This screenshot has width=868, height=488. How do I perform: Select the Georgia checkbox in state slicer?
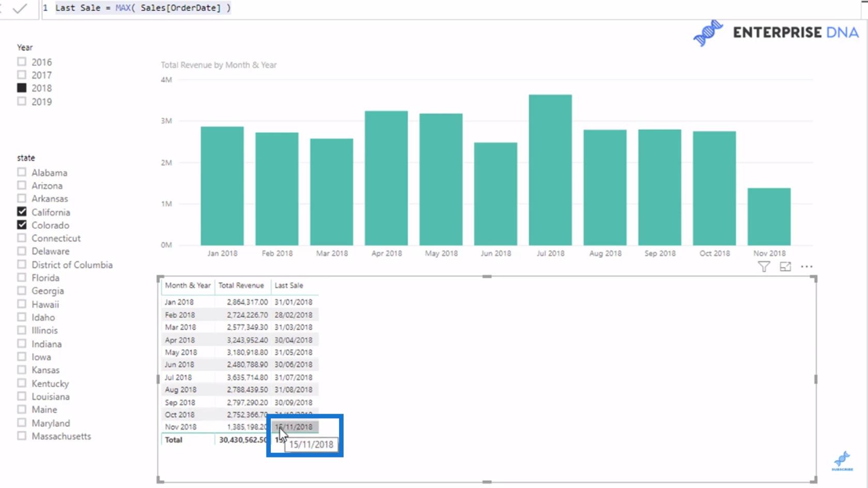tap(22, 290)
